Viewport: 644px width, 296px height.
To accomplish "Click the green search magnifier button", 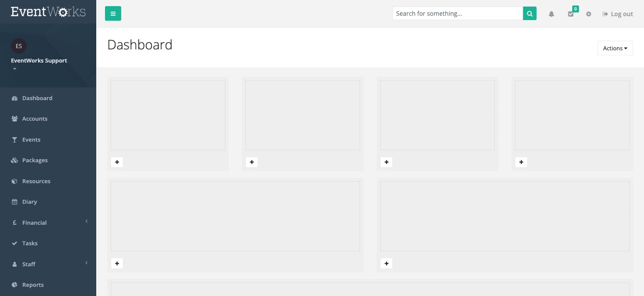I will point(529,14).
